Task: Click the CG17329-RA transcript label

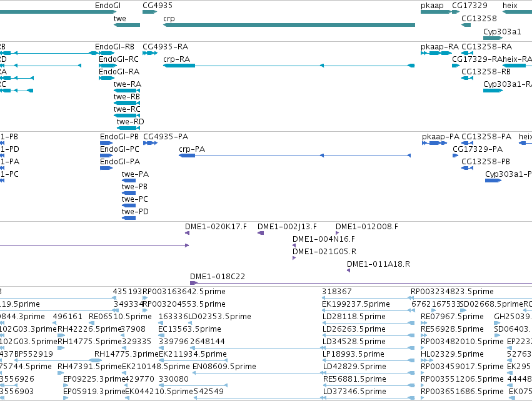Action: [477, 59]
